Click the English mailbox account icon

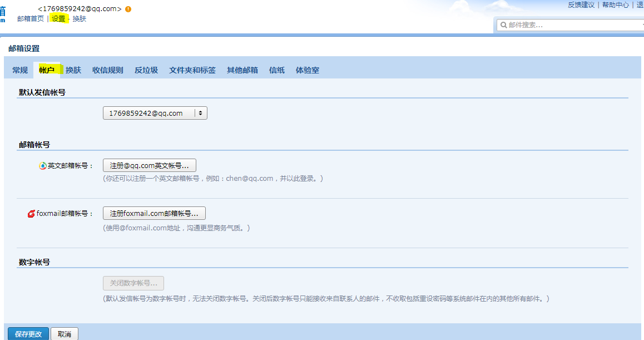coord(43,166)
